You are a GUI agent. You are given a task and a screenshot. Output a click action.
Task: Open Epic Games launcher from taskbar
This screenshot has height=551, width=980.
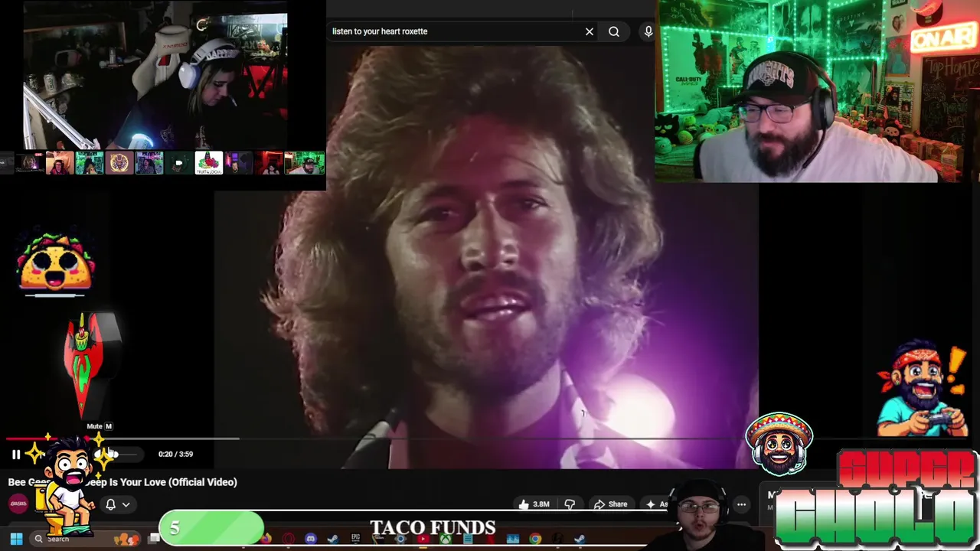355,539
